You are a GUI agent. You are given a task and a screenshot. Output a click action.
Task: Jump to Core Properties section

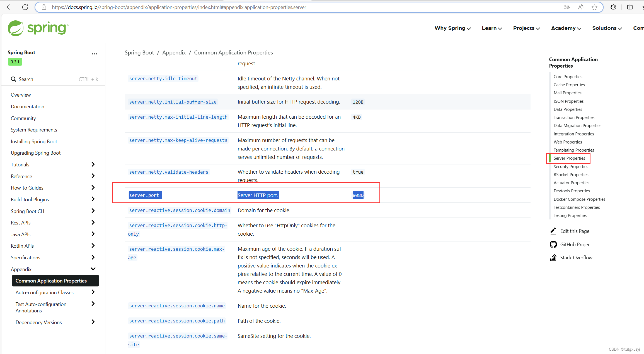click(x=568, y=76)
